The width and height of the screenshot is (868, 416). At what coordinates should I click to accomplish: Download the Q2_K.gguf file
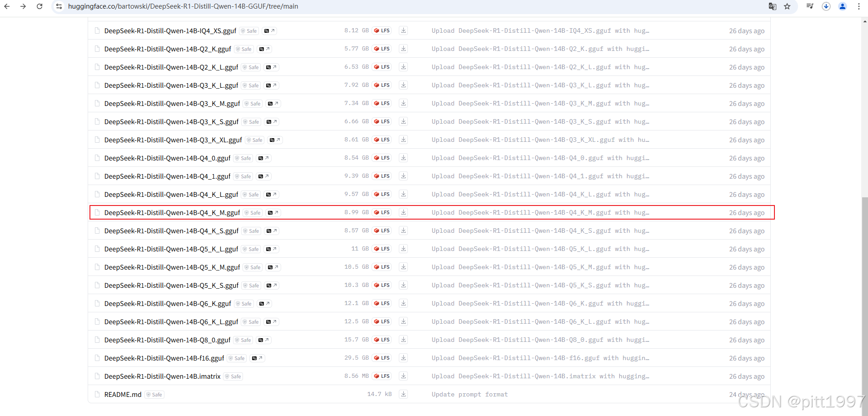403,49
